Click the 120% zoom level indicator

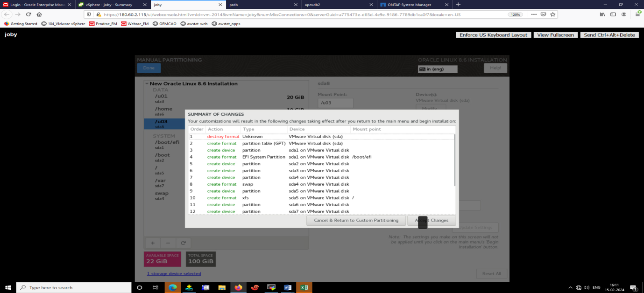pos(515,14)
